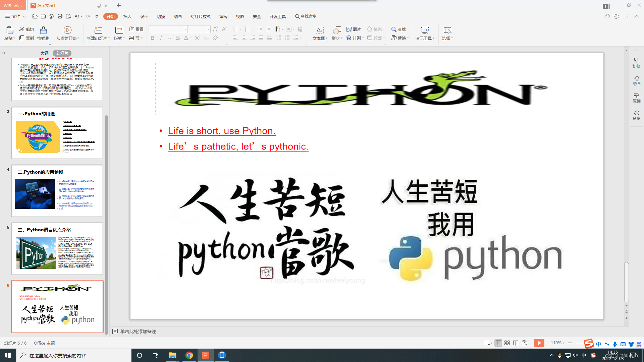Image resolution: width=644 pixels, height=362 pixels.
Task: Open the Shapes (形状) tool
Action: 337,31
